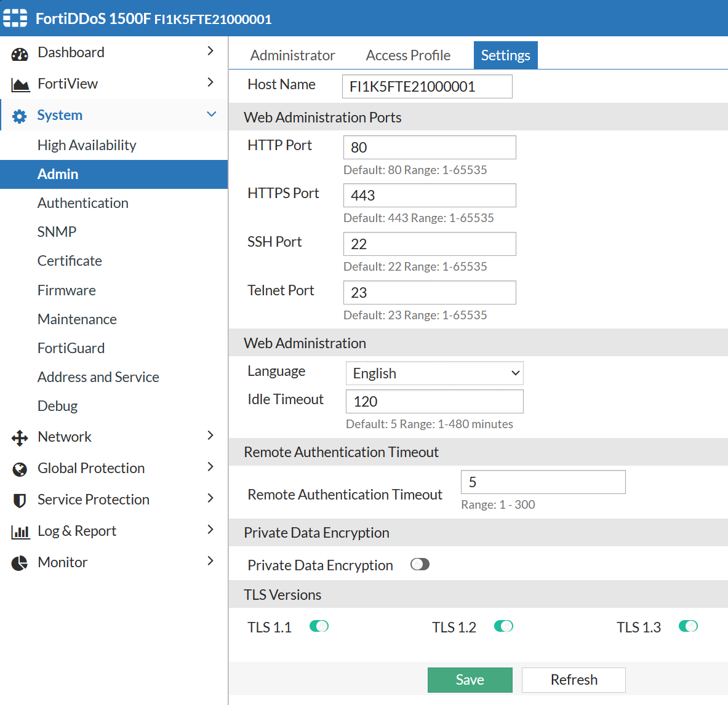Viewport: 728px width, 705px height.
Task: Click the Idle Timeout field
Action: click(x=434, y=402)
